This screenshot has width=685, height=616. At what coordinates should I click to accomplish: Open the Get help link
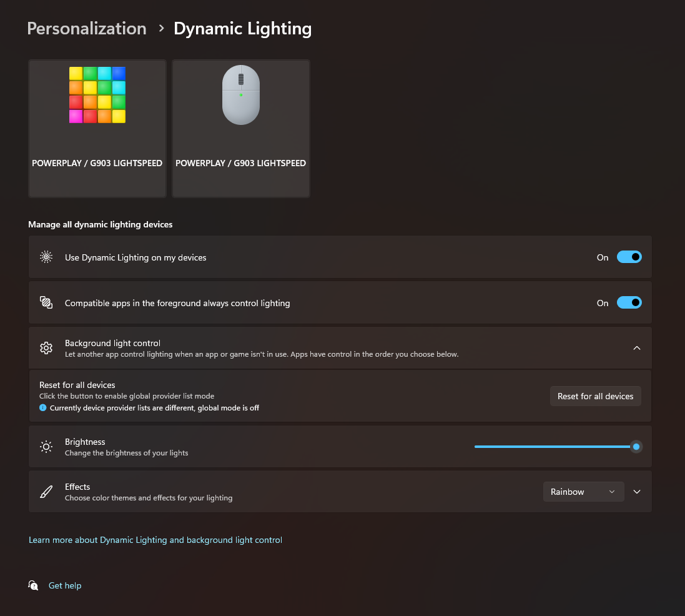(x=65, y=585)
